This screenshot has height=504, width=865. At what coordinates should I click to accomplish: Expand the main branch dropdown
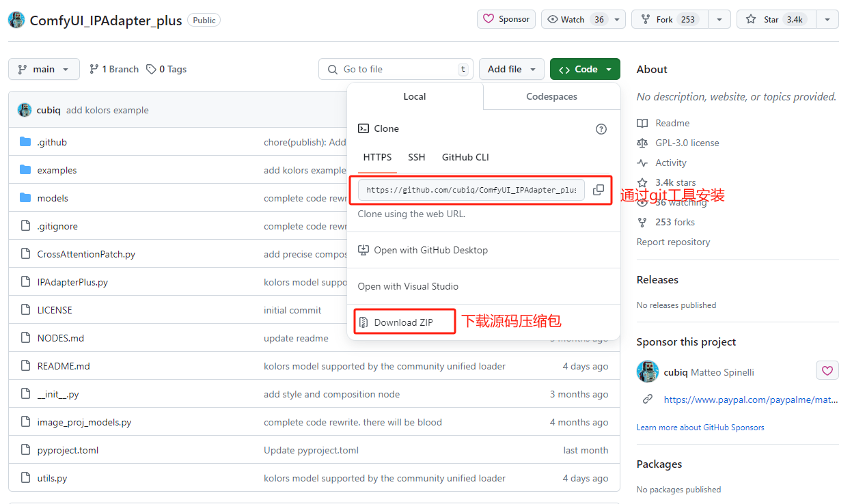tap(44, 69)
